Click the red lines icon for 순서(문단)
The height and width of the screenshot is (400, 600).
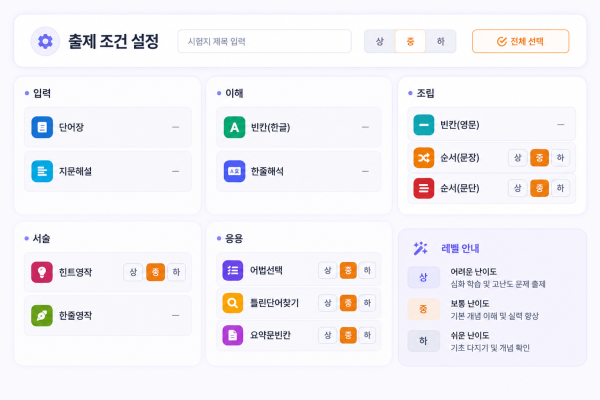pos(424,188)
